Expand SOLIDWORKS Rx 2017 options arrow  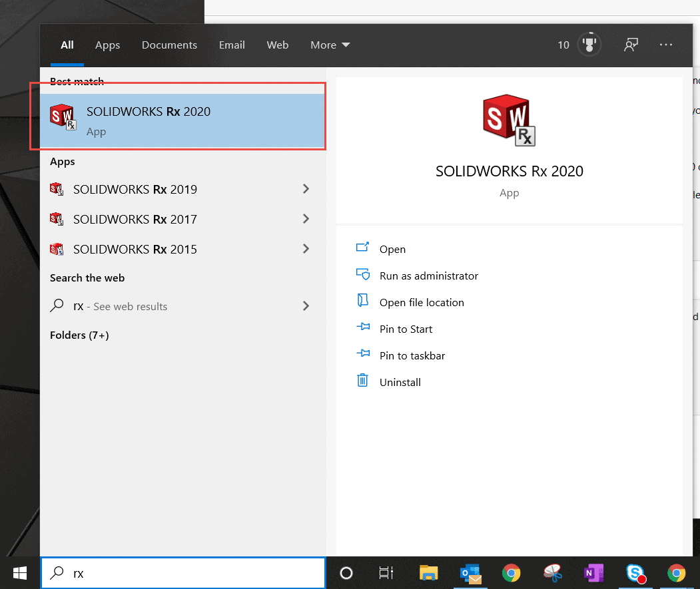tap(306, 219)
